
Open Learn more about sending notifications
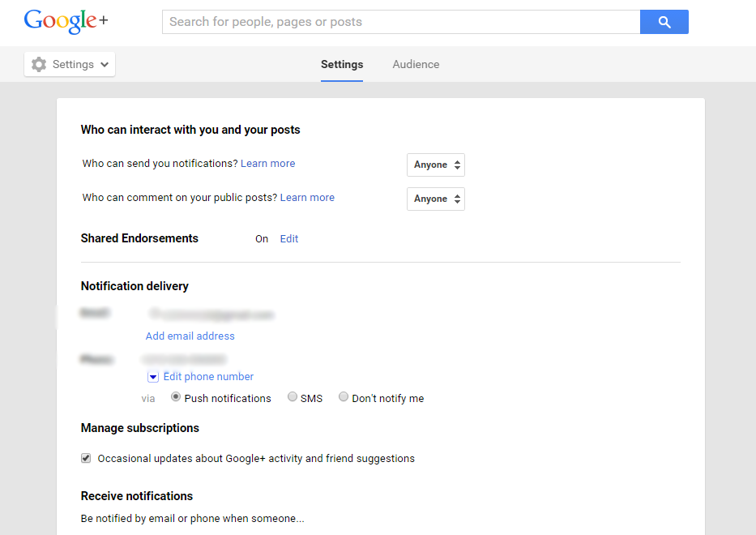pyautogui.click(x=267, y=164)
